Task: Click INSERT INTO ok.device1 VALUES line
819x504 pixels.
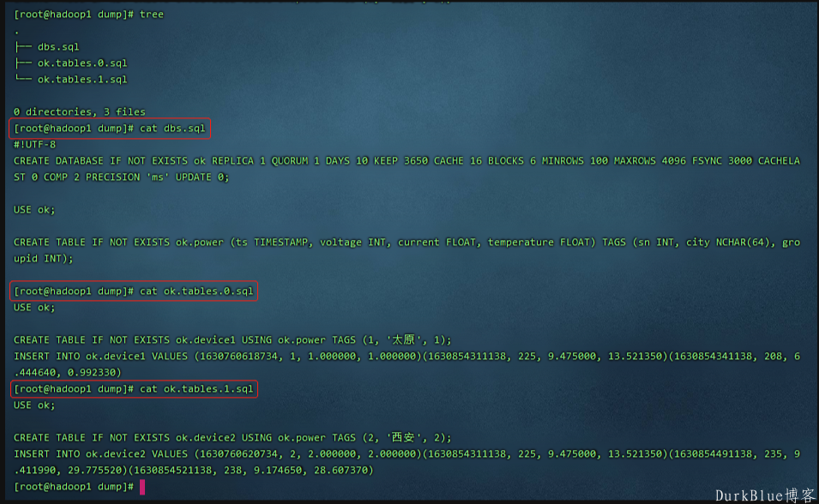Action: 406,364
